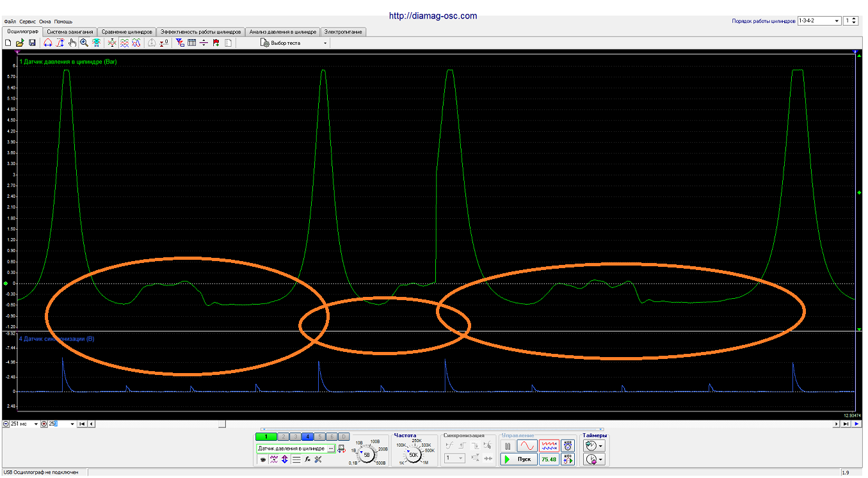Click the cyan auto-scale waveform icon
The image size is (868, 478).
[x=97, y=43]
